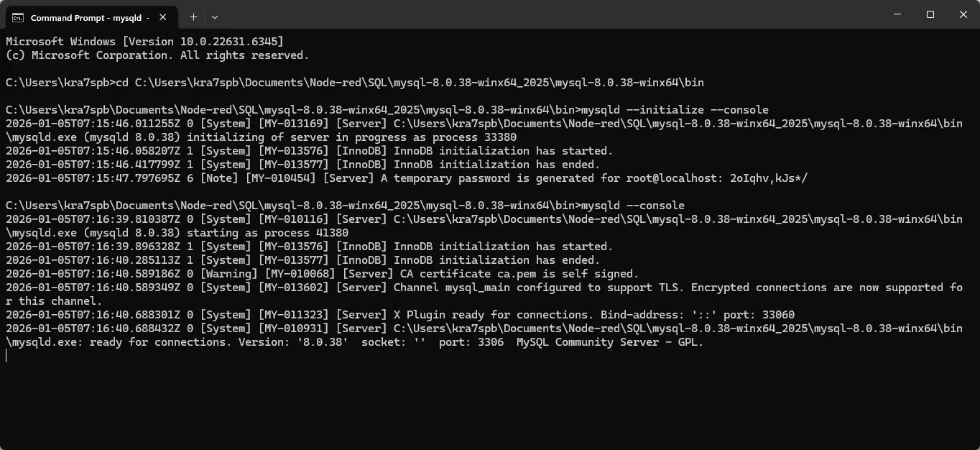Click the Microsoft Windows version line
Screen dimensions: 980x450
pos(144,42)
